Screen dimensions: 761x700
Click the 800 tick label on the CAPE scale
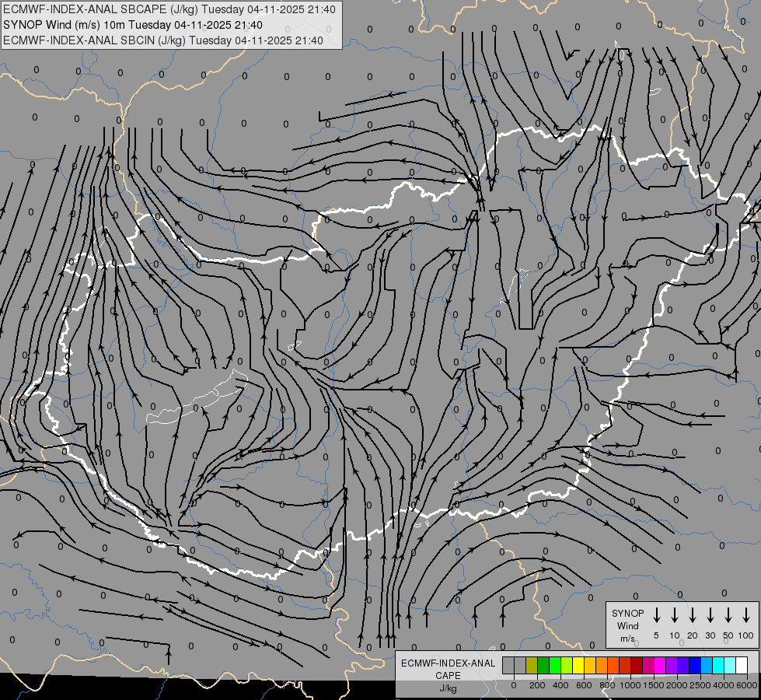click(607, 685)
